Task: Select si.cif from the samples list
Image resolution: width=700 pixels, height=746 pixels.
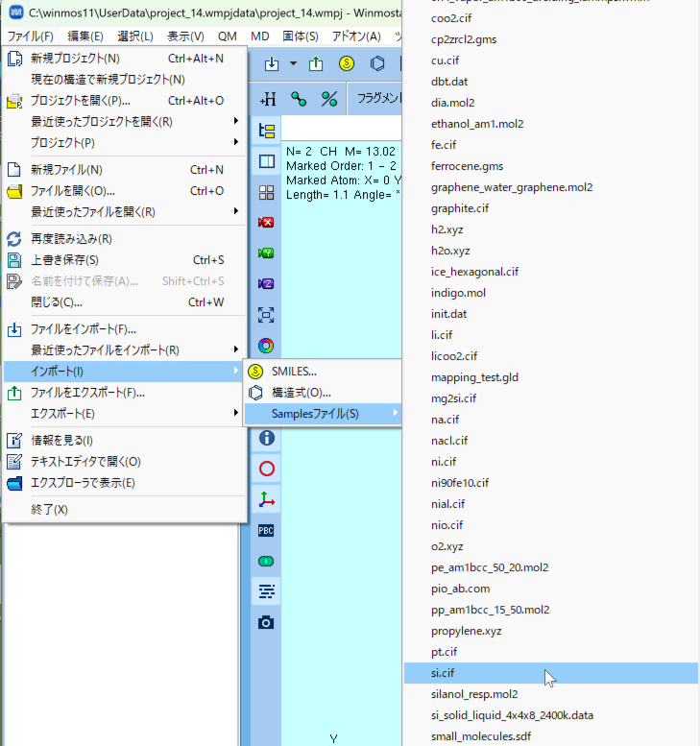Action: point(444,673)
